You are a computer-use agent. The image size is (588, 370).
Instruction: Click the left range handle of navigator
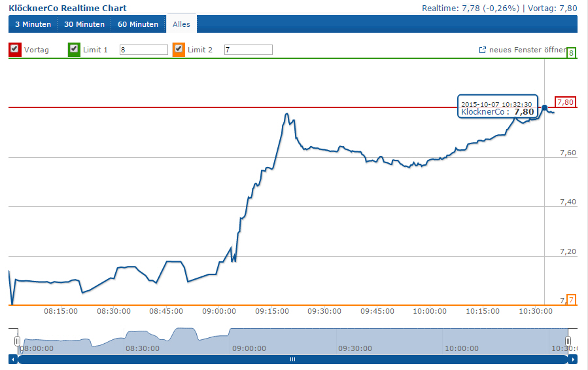(x=17, y=341)
